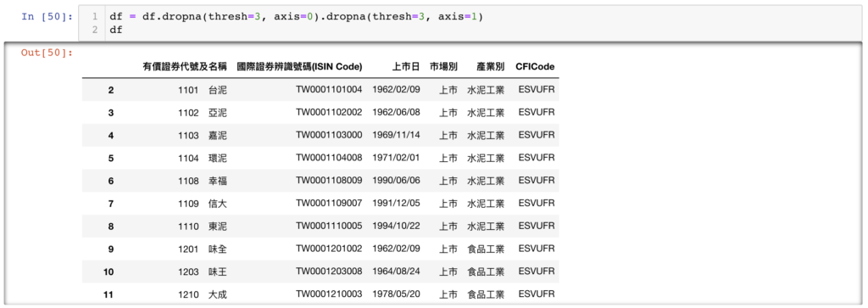Click the 市場別 column header
Screen dimensions: 868x308
pyautogui.click(x=443, y=66)
